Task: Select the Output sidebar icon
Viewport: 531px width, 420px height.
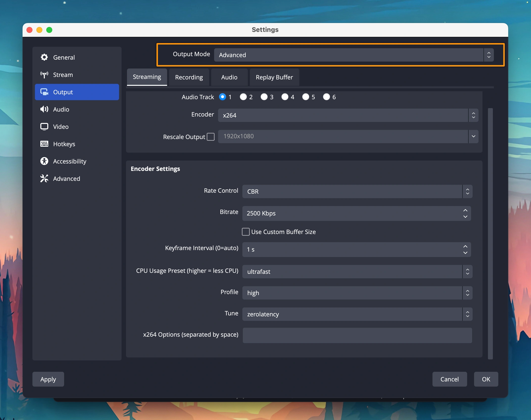Action: click(44, 92)
